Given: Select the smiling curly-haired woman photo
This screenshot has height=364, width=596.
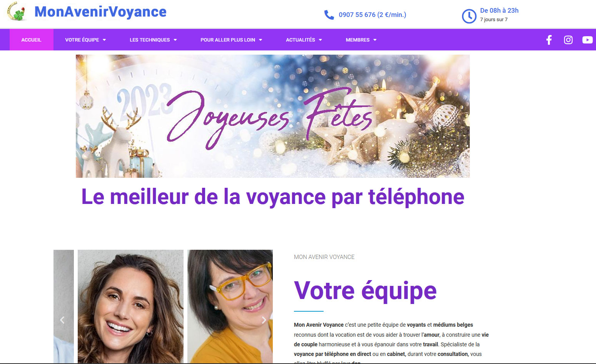Looking at the screenshot, I should click(130, 306).
